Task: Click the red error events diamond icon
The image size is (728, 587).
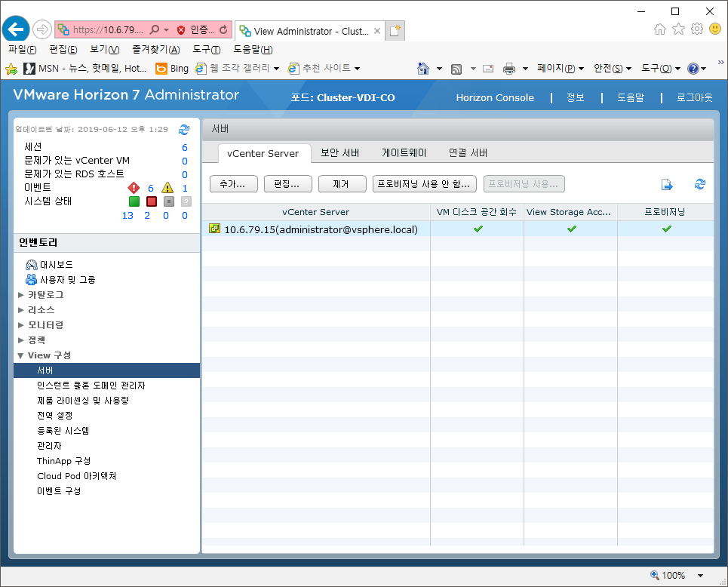Action: [134, 188]
